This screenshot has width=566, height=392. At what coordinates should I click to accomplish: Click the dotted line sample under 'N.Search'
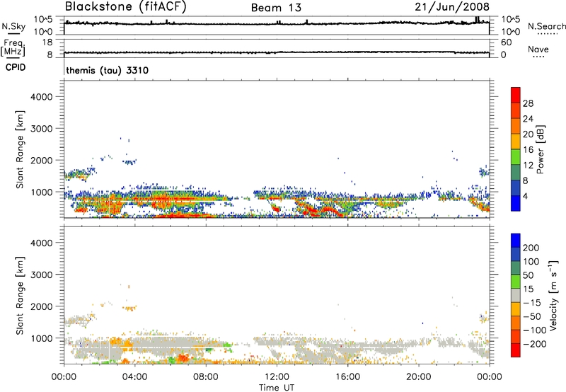pyautogui.click(x=548, y=33)
